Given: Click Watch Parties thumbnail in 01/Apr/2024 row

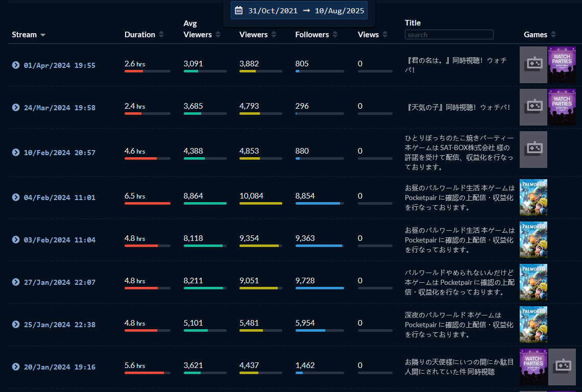Looking at the screenshot, I should click(x=562, y=65).
